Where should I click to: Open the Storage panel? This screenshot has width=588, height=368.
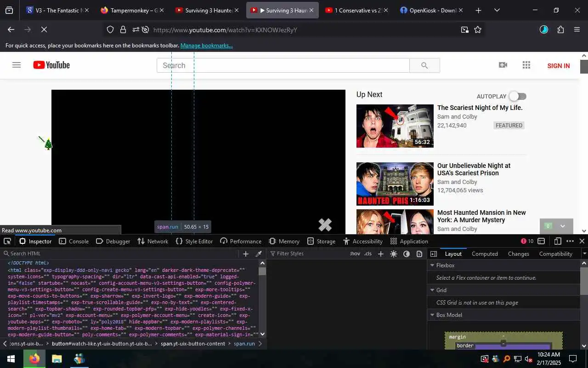coord(322,241)
